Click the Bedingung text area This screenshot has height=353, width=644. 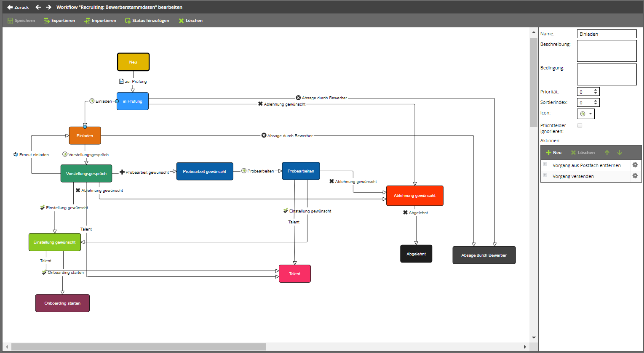tap(607, 74)
